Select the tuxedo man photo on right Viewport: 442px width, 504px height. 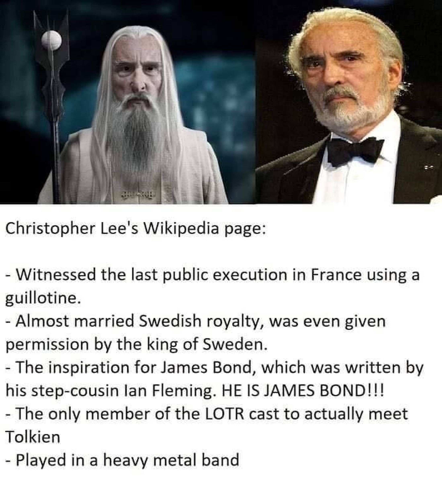(348, 102)
